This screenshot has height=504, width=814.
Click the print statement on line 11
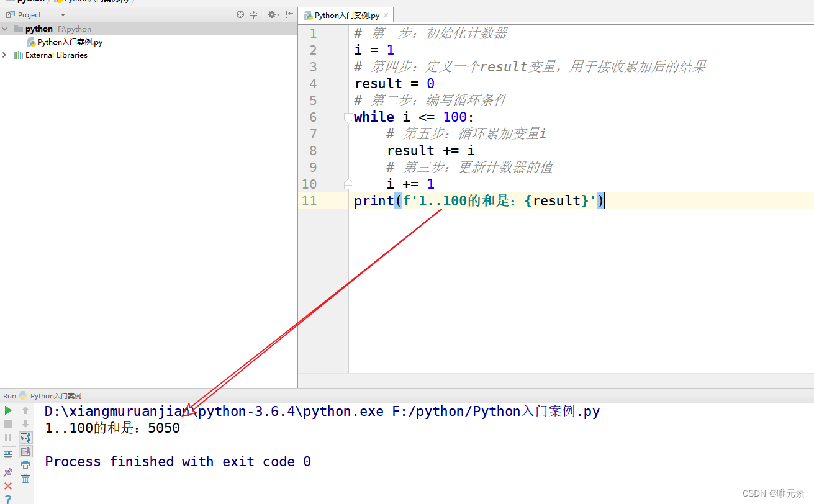[479, 201]
